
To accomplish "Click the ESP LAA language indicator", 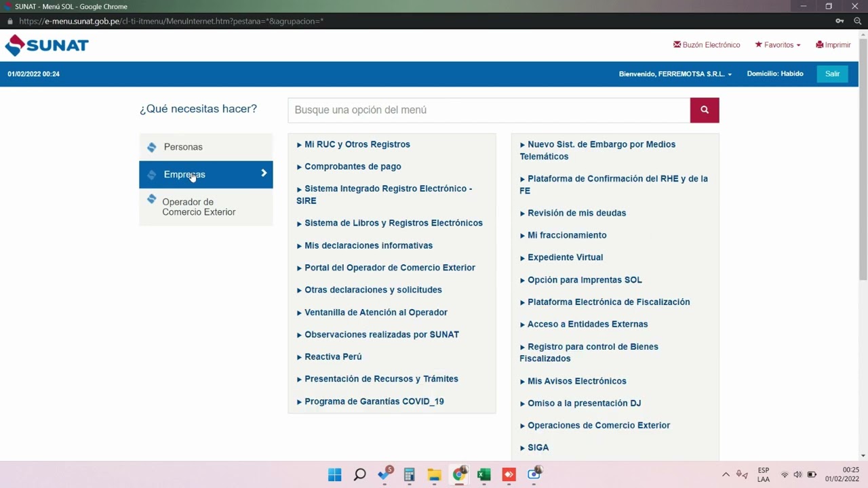I will (764, 474).
